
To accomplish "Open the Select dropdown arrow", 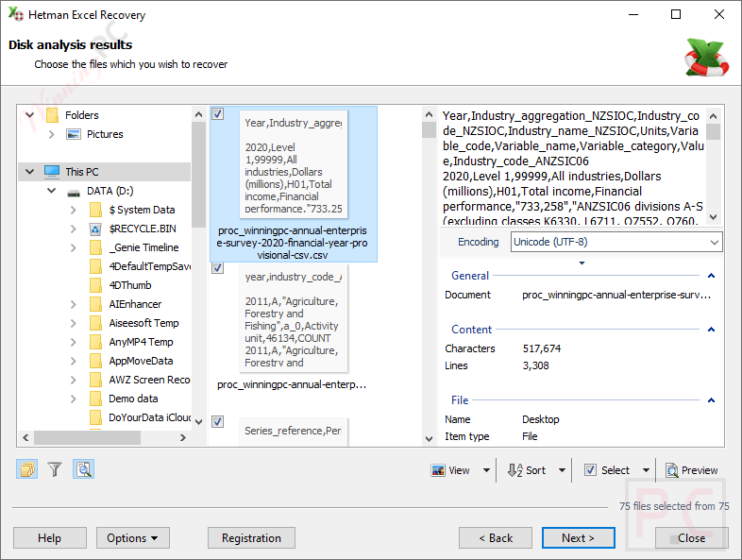I will point(646,470).
